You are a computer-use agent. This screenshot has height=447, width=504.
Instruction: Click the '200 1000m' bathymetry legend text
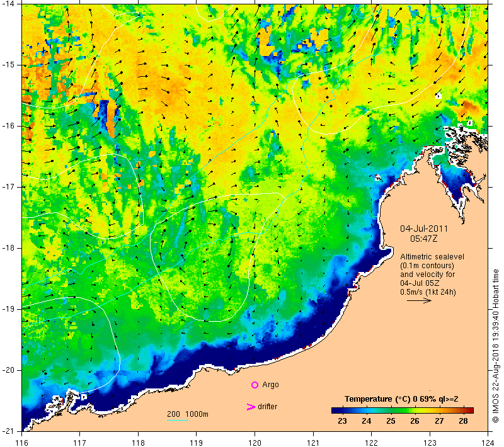click(187, 414)
